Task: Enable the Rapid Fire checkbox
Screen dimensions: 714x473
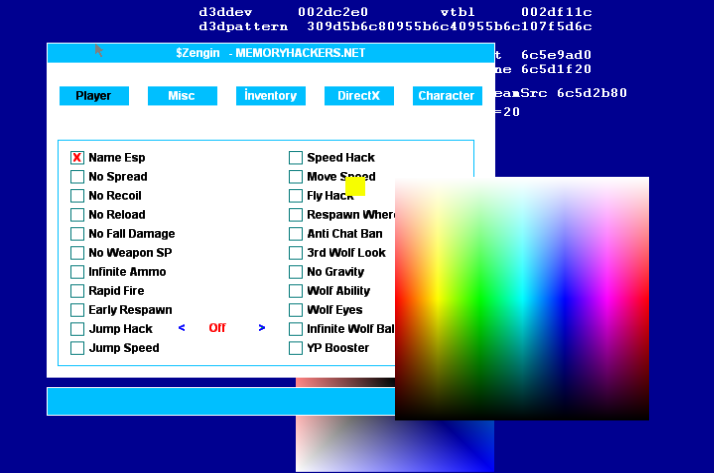Action: coord(77,291)
